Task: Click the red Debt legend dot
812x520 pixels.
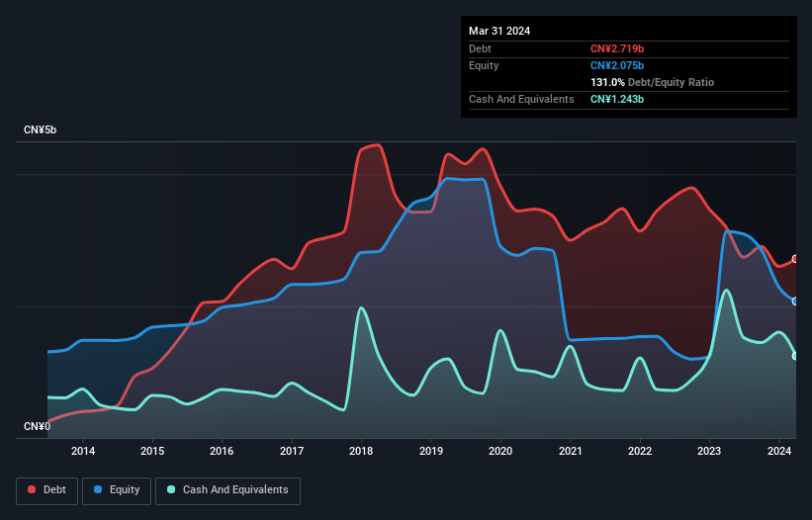Action: pos(32,489)
